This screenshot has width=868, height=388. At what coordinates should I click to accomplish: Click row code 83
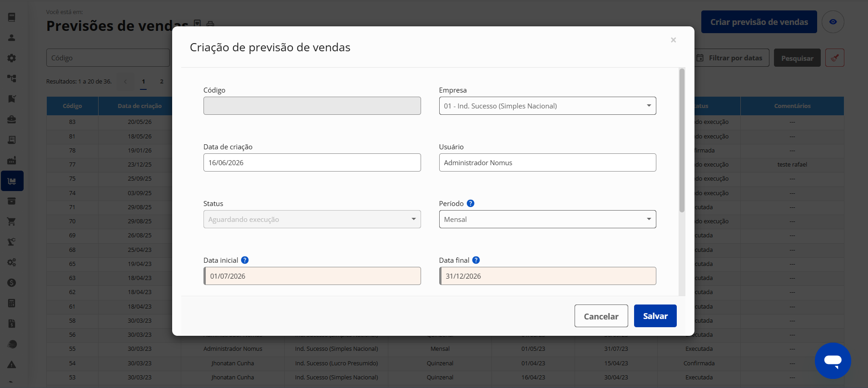click(x=72, y=122)
